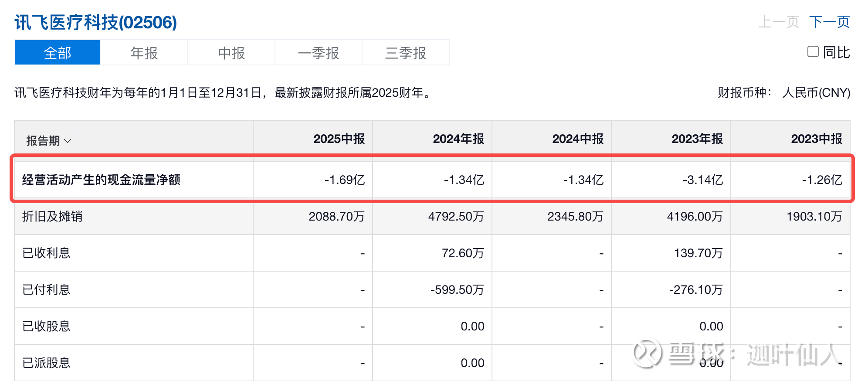Open the 三季报 tab
This screenshot has width=868, height=381.
[406, 53]
